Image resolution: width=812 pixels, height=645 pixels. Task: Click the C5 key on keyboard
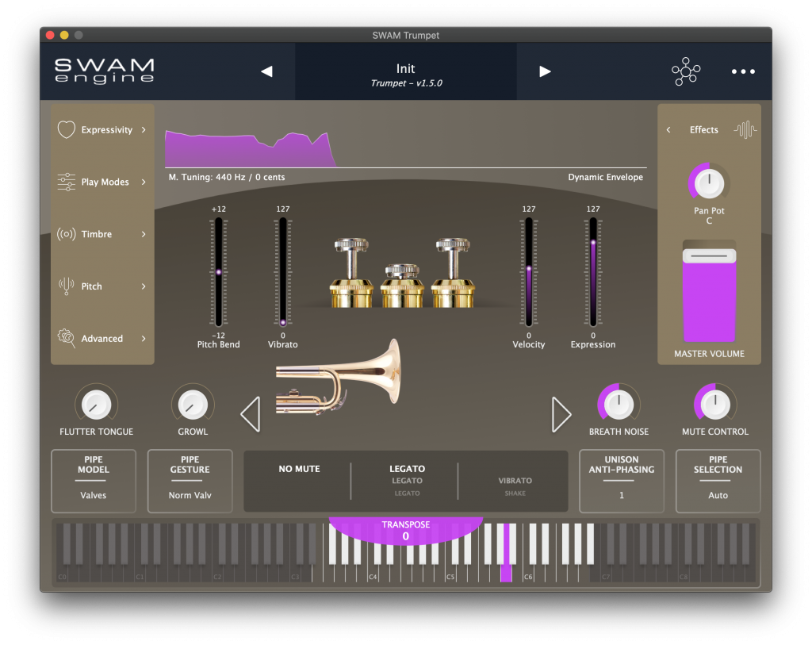point(450,573)
